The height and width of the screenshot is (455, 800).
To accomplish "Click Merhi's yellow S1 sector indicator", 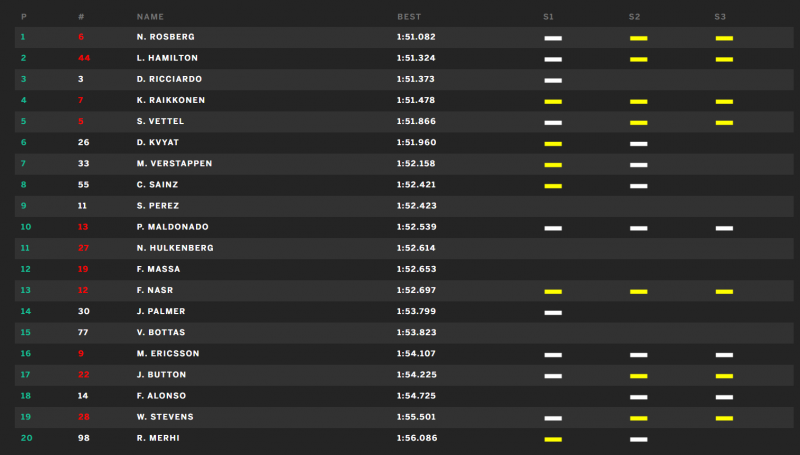I will click(x=553, y=439).
